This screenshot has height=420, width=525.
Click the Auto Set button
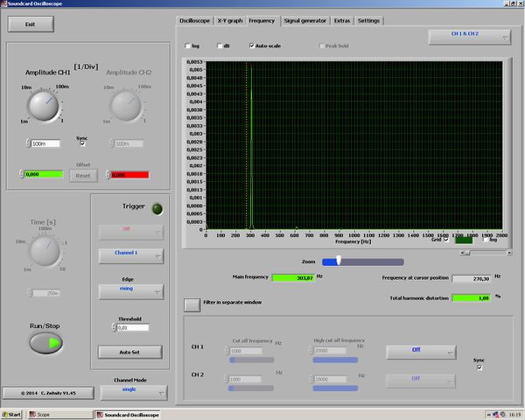(130, 352)
